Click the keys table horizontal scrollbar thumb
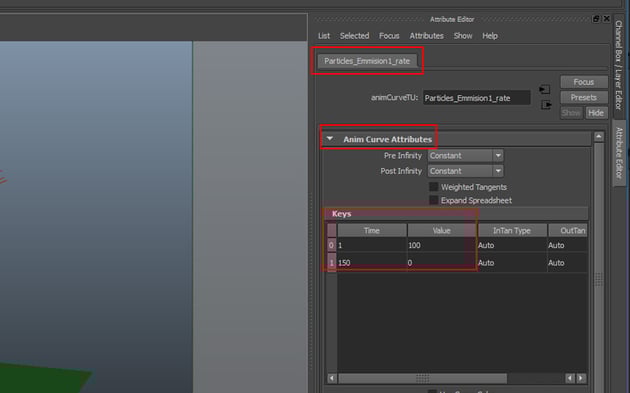The width and height of the screenshot is (630, 393). [x=423, y=378]
